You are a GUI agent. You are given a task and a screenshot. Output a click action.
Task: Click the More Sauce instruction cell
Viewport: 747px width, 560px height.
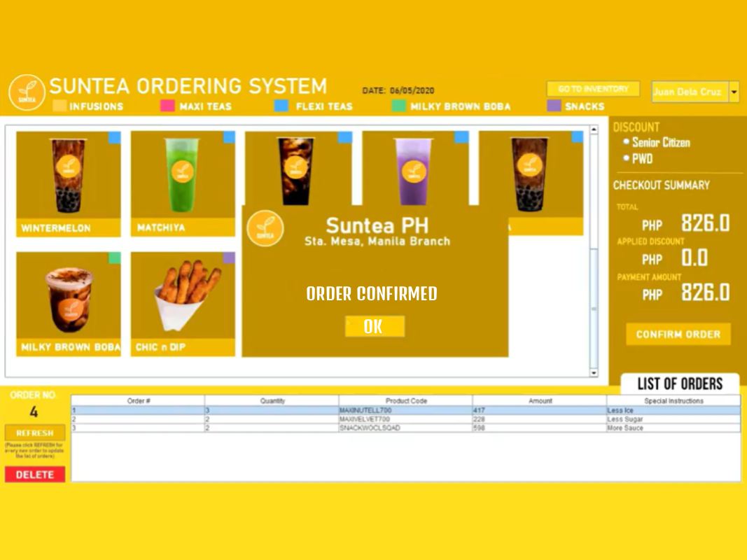point(673,428)
